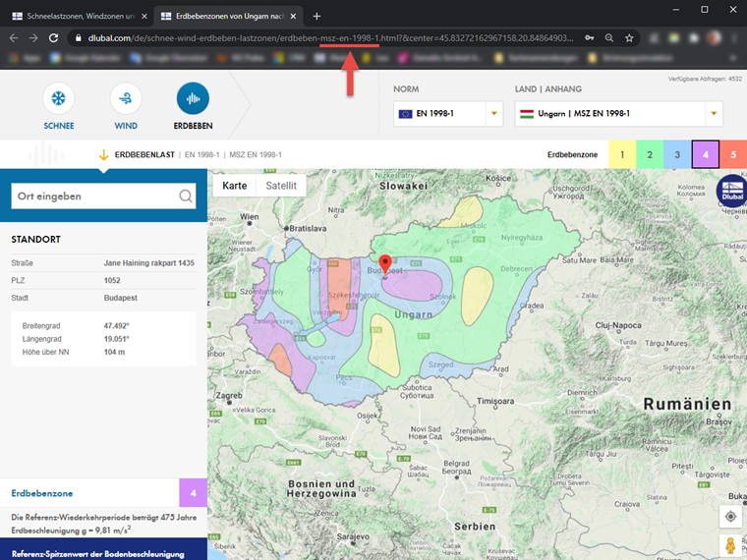Expand the Erdbebenlast section arrow
The height and width of the screenshot is (560, 747).
[x=103, y=155]
